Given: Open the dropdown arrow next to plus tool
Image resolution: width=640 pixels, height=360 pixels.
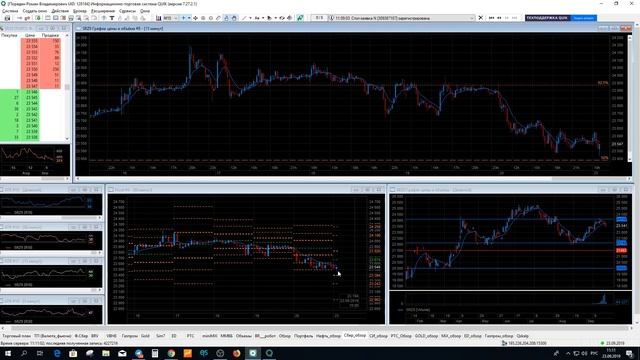Looking at the screenshot, I should [189, 18].
